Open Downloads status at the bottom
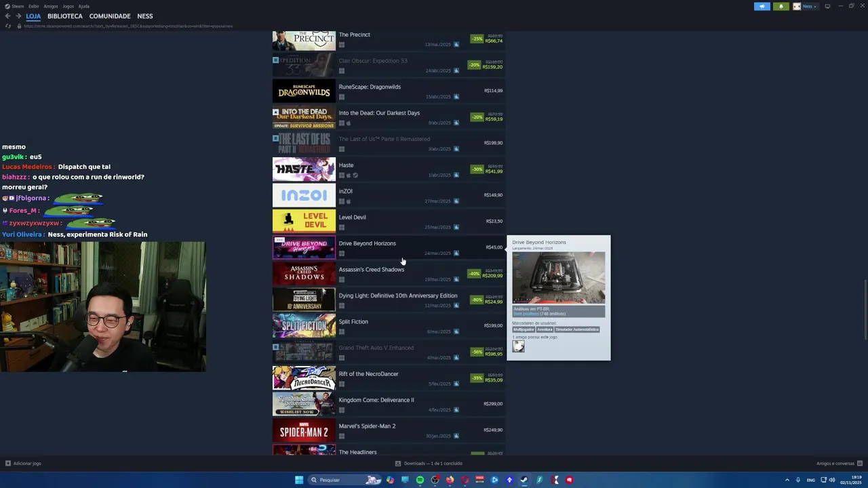The image size is (868, 488). point(429,464)
